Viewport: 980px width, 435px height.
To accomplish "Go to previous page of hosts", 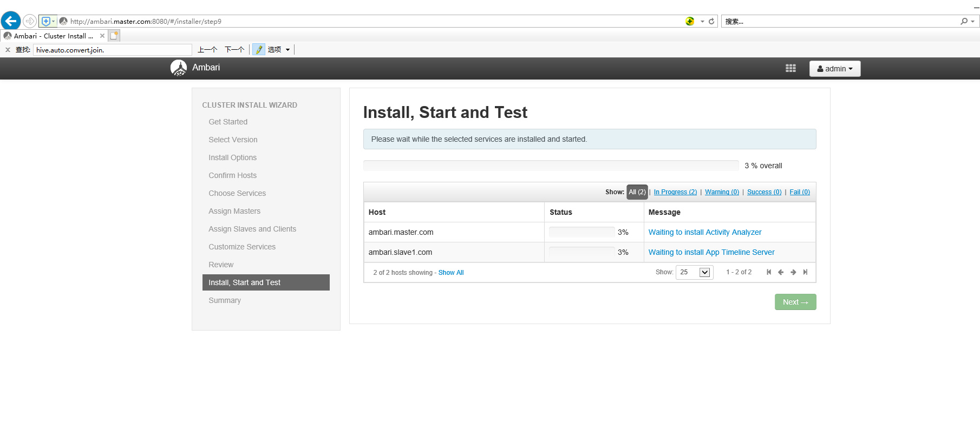I will pos(781,272).
